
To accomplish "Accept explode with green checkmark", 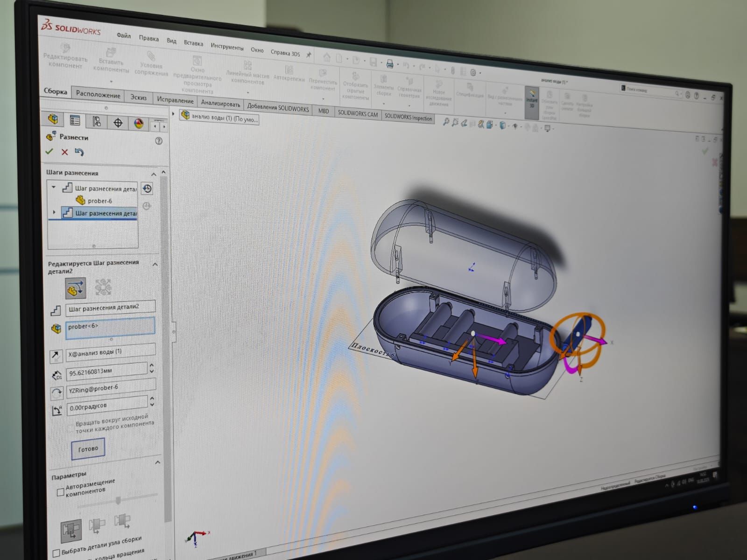I will tap(49, 151).
